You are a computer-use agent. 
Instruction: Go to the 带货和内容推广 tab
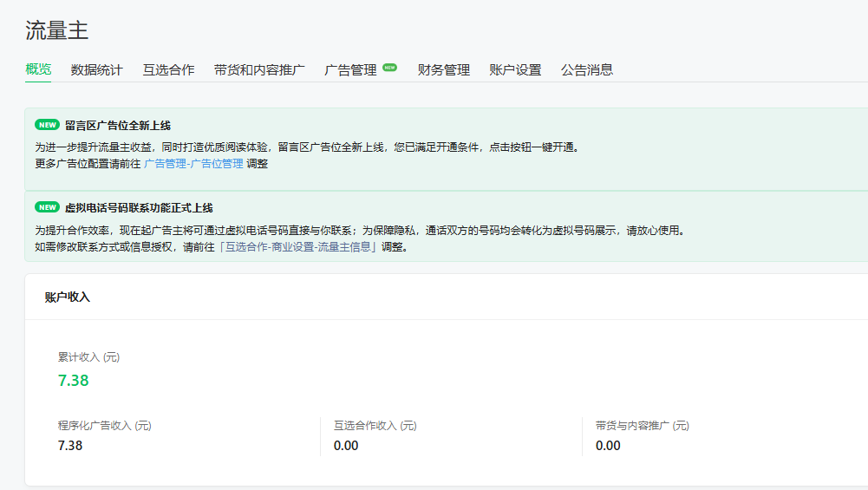[259, 70]
